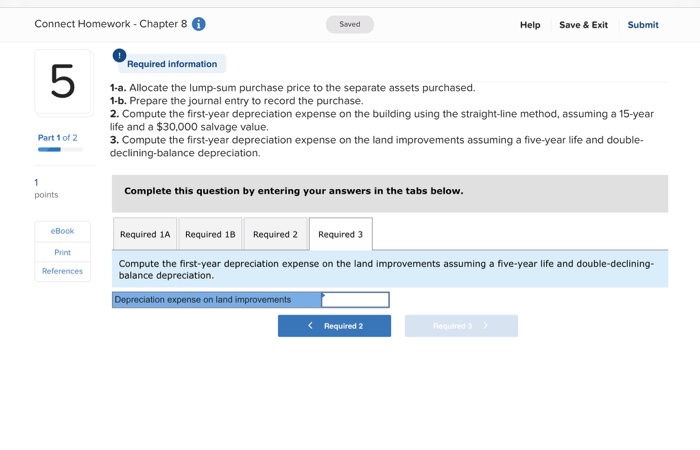Click the question number 5 box

[63, 82]
